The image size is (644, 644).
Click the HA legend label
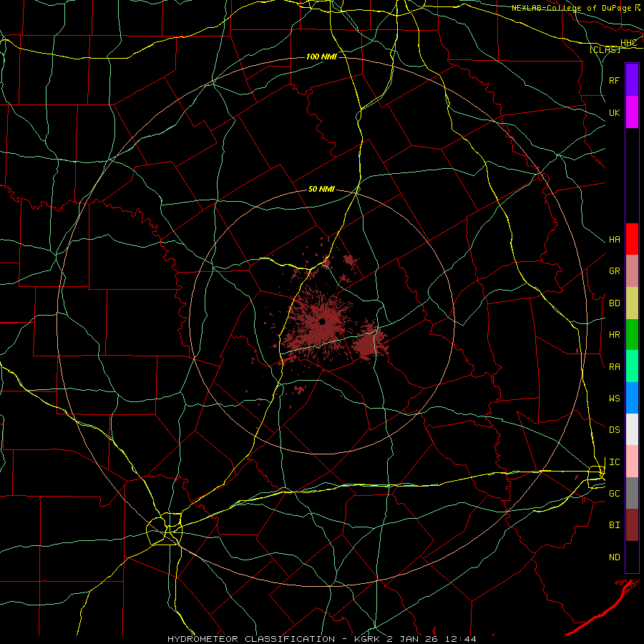615,239
